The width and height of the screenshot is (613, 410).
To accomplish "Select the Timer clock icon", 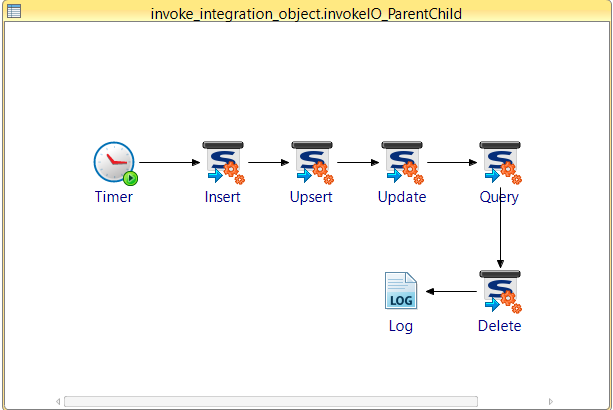I will tap(115, 163).
